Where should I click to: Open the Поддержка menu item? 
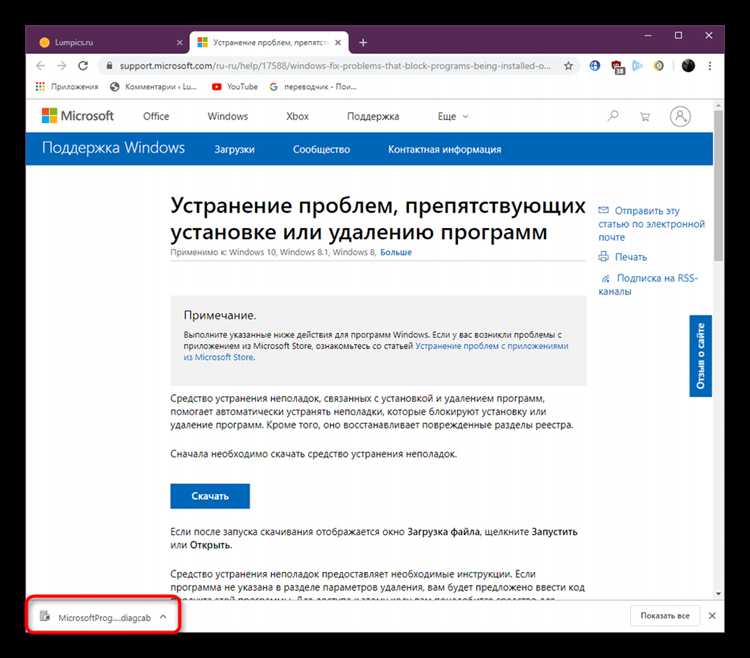point(373,116)
